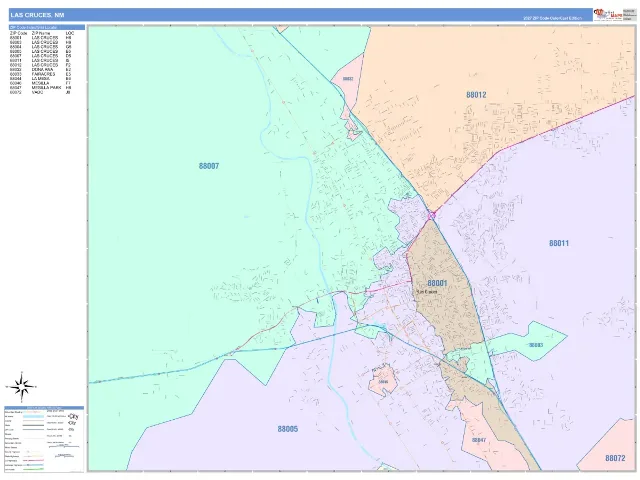
Task: Select the 88012 ZIP label on the map
Action: pos(476,95)
